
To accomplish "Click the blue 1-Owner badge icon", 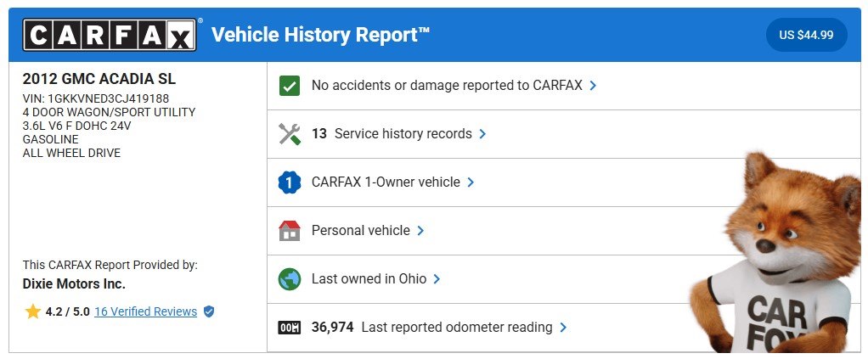I will 290,182.
